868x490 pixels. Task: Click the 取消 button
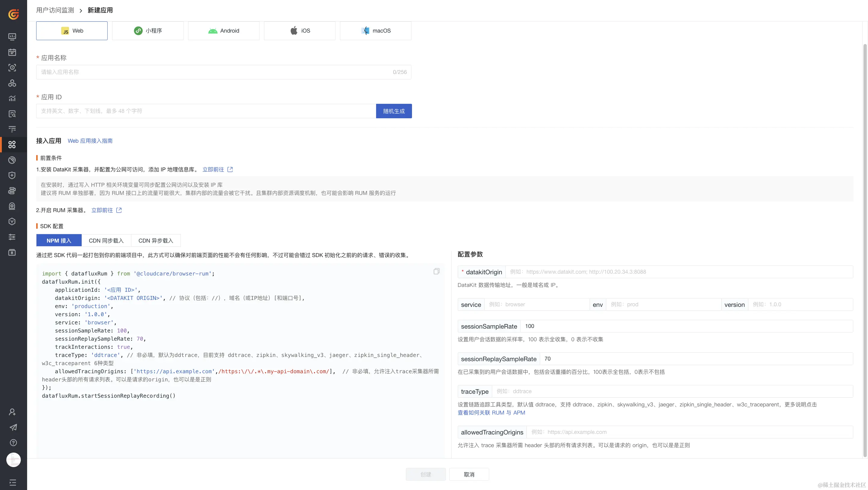469,475
